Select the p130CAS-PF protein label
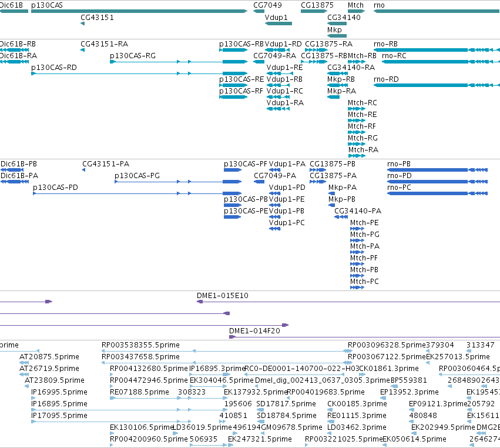 pos(245,164)
